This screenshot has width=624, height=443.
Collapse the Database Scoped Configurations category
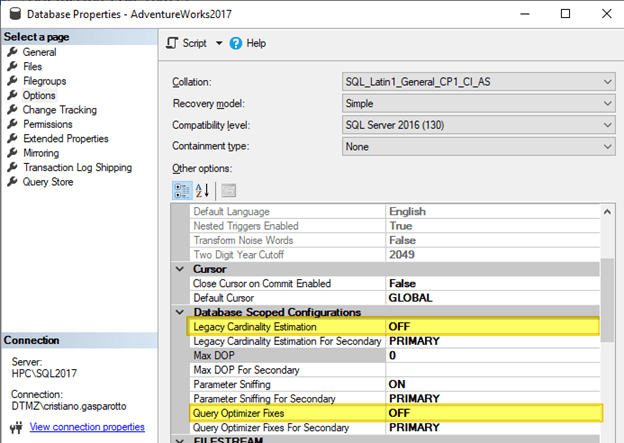tap(180, 312)
